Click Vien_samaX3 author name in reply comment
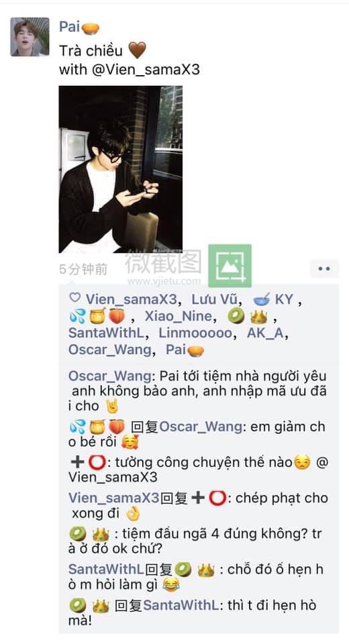This screenshot has width=349, height=644. [114, 498]
